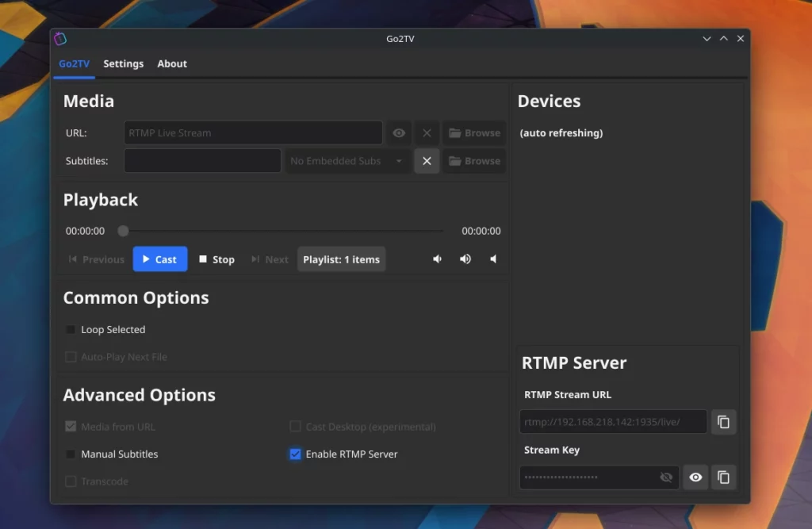Open the No Embedded Subs dropdown

(347, 161)
